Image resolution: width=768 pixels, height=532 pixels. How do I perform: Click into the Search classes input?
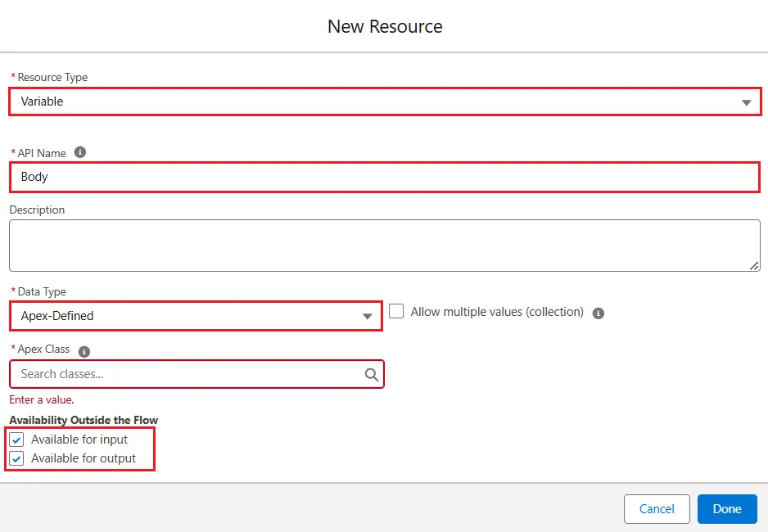tap(188, 374)
